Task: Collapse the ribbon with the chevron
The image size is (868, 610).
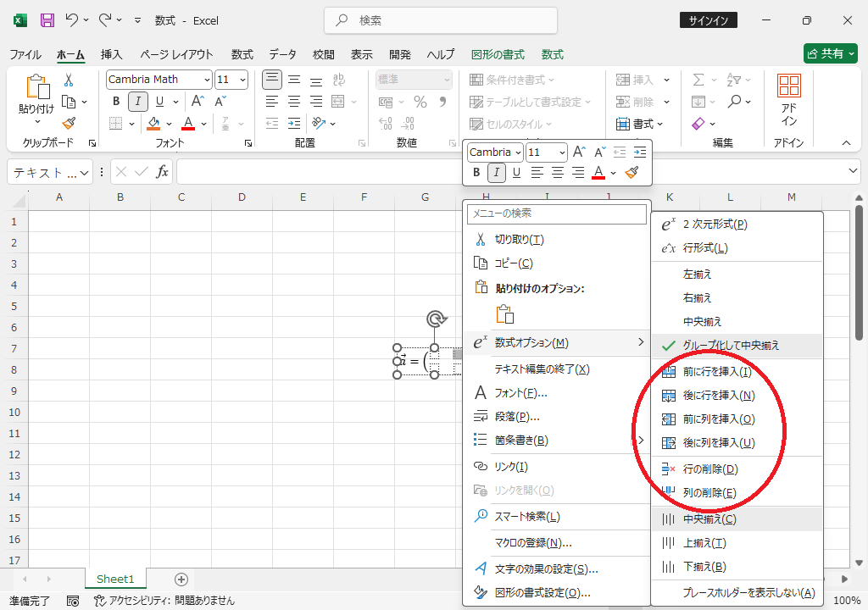Action: 847,143
